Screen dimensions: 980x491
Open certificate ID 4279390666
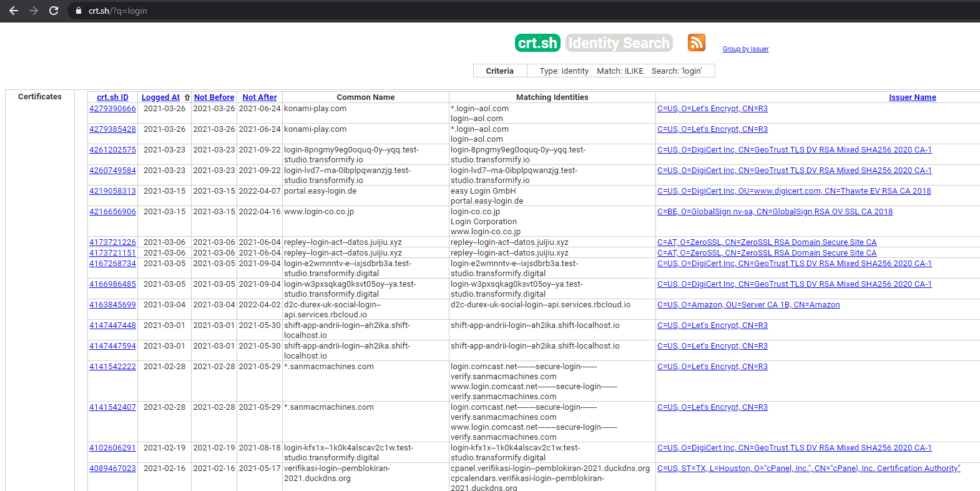tap(112, 109)
